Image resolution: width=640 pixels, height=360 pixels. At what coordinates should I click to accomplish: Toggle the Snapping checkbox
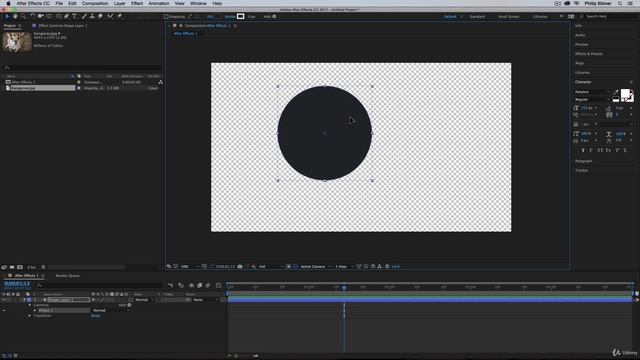tap(166, 17)
